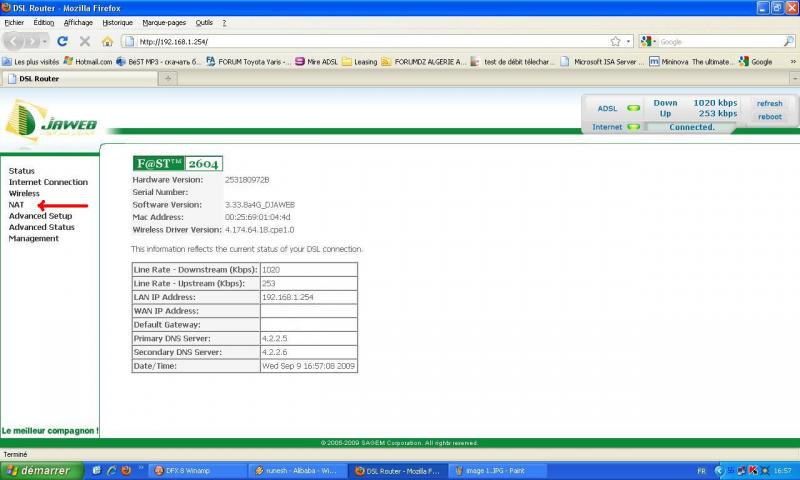Viewport: 800px width, 480px height.
Task: Open Google bookmark in toolbar
Action: pos(756,62)
